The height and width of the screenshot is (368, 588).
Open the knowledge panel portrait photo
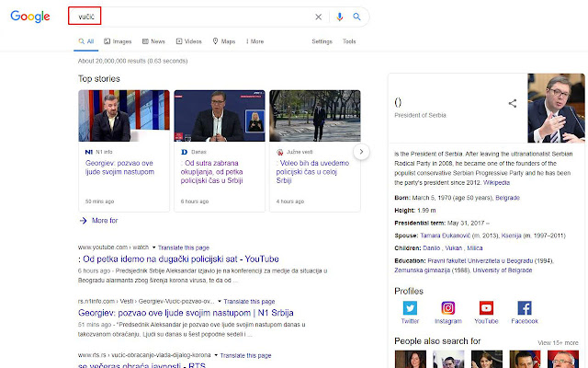point(556,109)
